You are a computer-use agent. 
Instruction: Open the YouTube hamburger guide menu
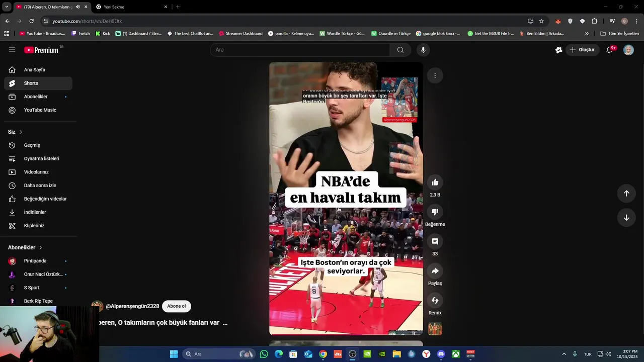coord(12,50)
